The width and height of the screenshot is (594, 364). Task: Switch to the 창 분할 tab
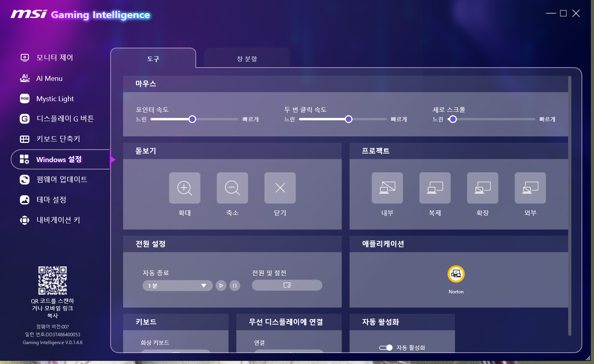(x=247, y=59)
